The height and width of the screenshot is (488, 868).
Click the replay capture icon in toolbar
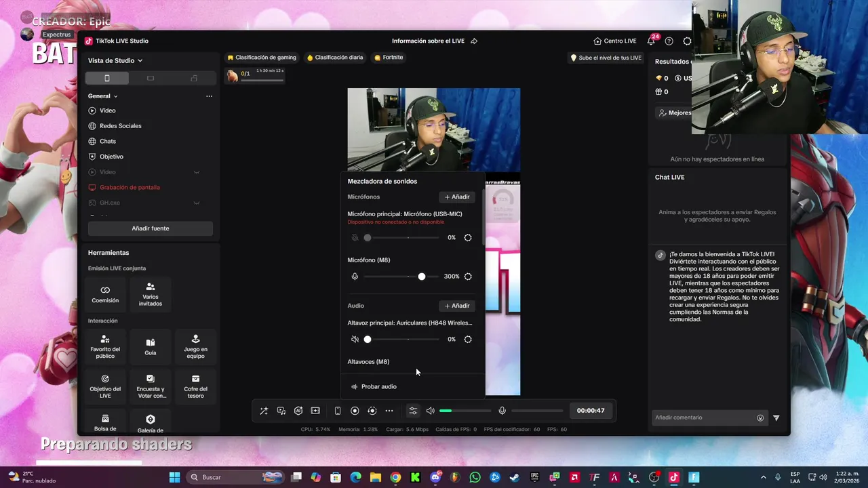372,411
